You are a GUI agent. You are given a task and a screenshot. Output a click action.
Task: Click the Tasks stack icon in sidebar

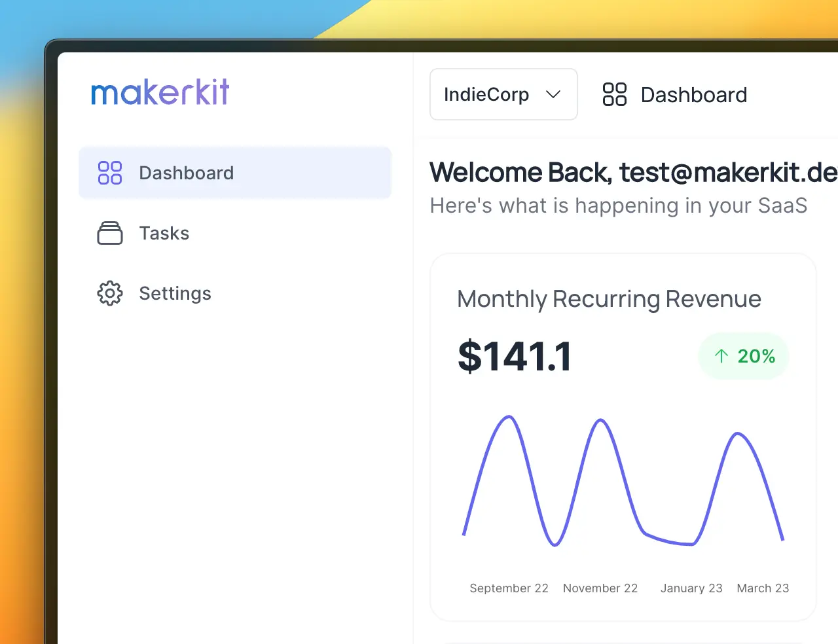click(110, 233)
